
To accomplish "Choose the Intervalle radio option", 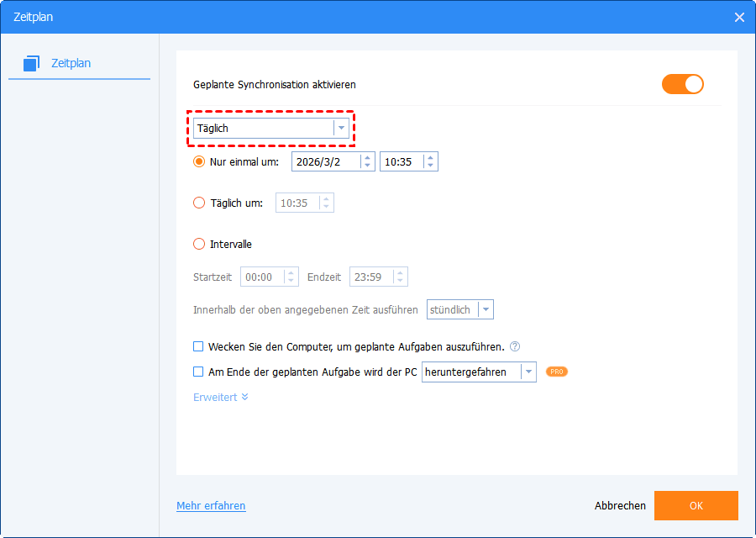I will [x=199, y=245].
